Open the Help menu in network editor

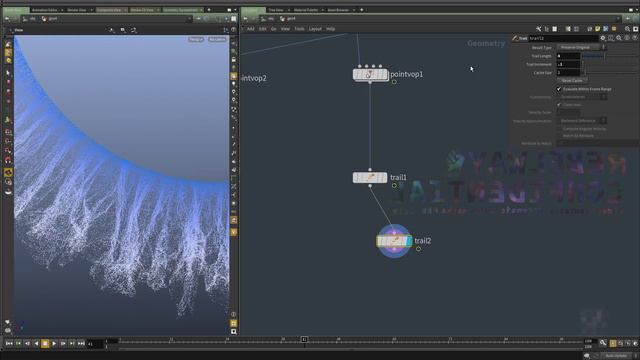coord(330,29)
